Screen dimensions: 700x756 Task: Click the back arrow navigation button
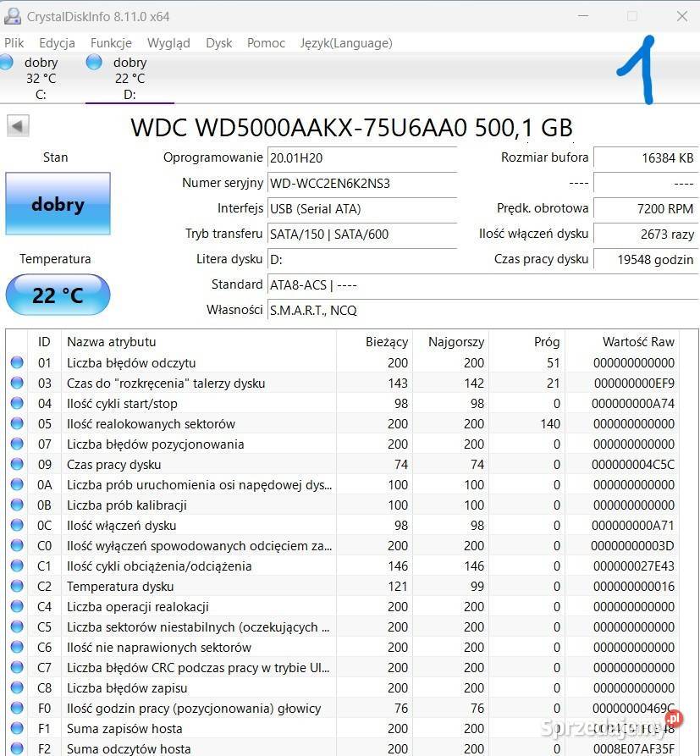[x=18, y=125]
